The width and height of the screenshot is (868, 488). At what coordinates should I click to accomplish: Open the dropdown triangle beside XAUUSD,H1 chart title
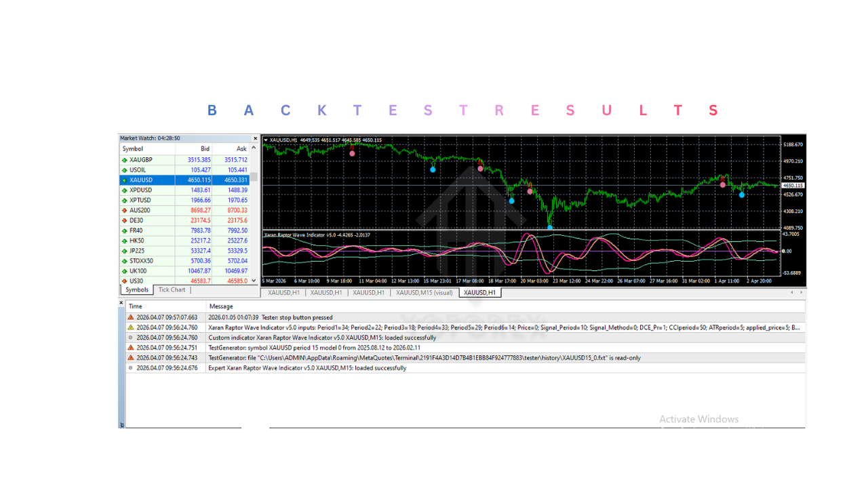(266, 138)
